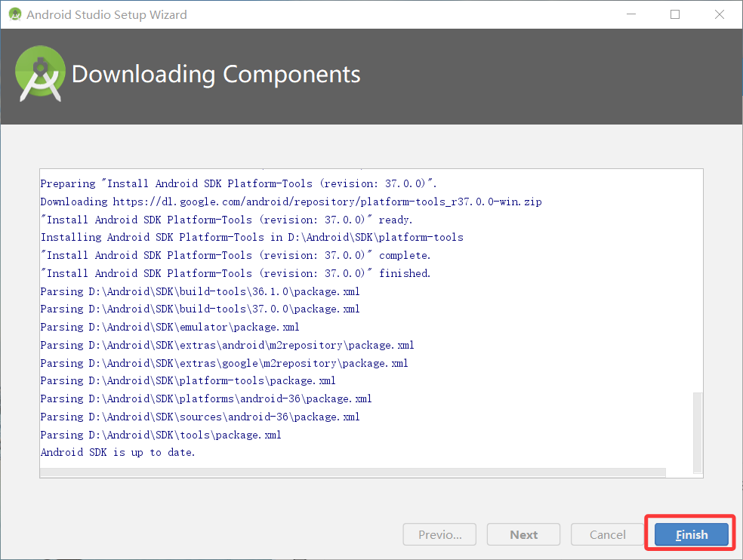Screen dimensions: 743x560
Task: Click the "Android Studio Setup Wizard" title text
Action: [x=106, y=14]
